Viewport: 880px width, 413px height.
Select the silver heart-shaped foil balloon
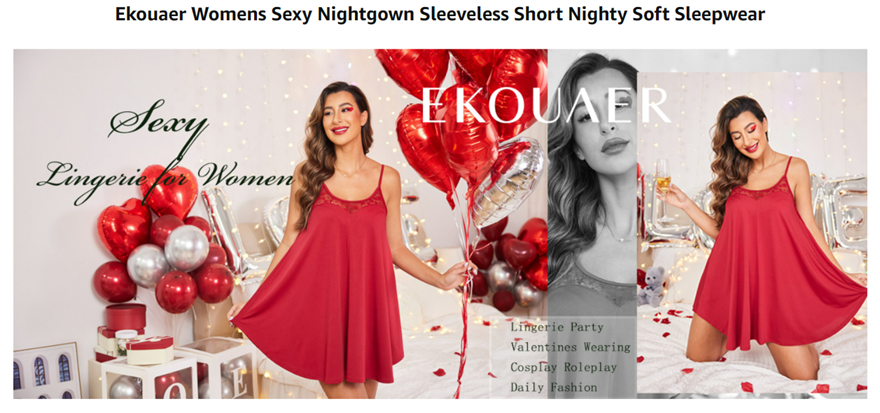pos(507,180)
